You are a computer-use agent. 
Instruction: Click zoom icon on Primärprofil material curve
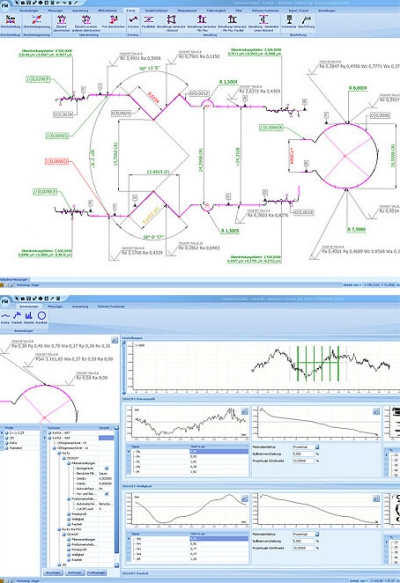click(x=376, y=411)
